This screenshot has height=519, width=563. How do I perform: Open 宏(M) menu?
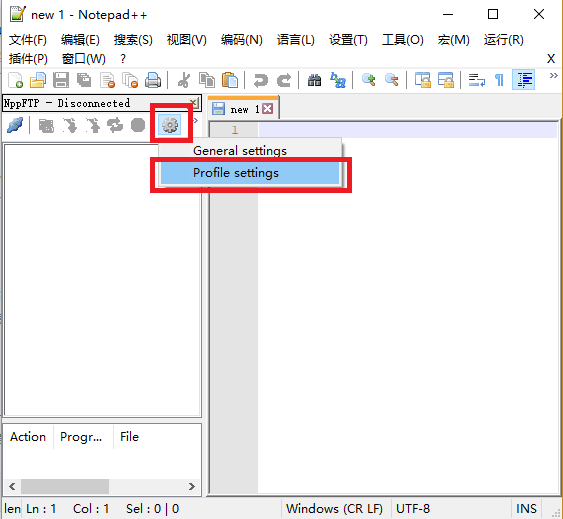(453, 40)
